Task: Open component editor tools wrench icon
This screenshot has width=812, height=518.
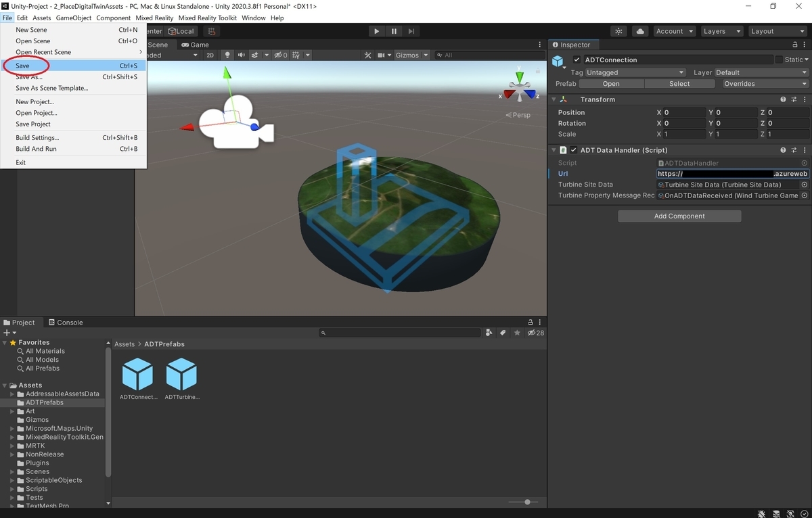Action: (368, 55)
